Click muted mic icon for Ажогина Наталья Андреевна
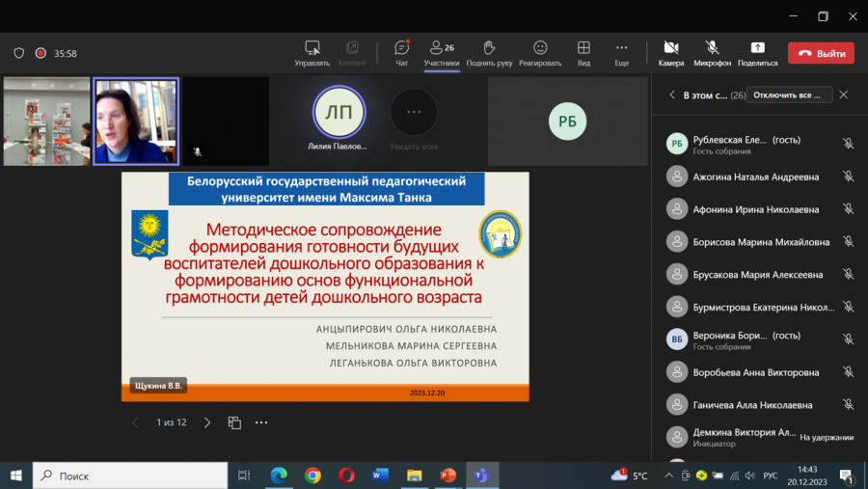The image size is (868, 489). 848,177
